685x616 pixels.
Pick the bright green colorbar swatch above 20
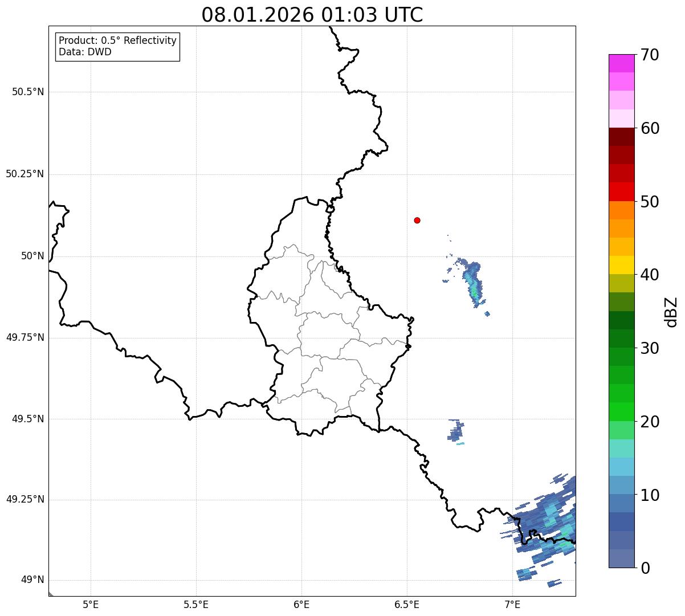[x=621, y=412]
